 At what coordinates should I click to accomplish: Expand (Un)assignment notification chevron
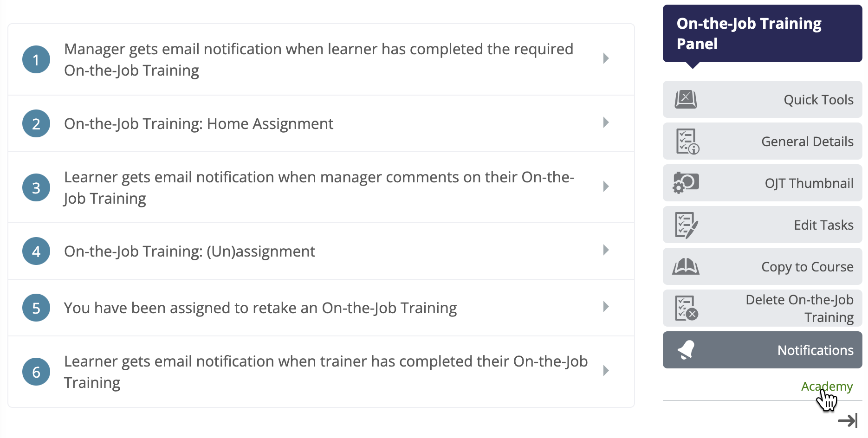point(606,250)
